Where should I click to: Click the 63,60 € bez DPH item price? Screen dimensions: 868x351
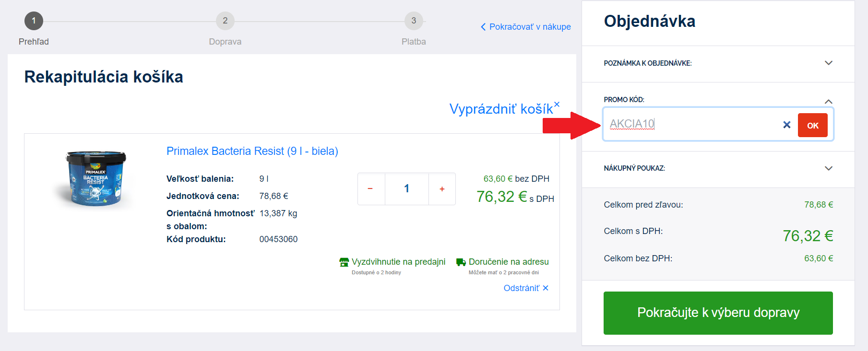click(516, 179)
